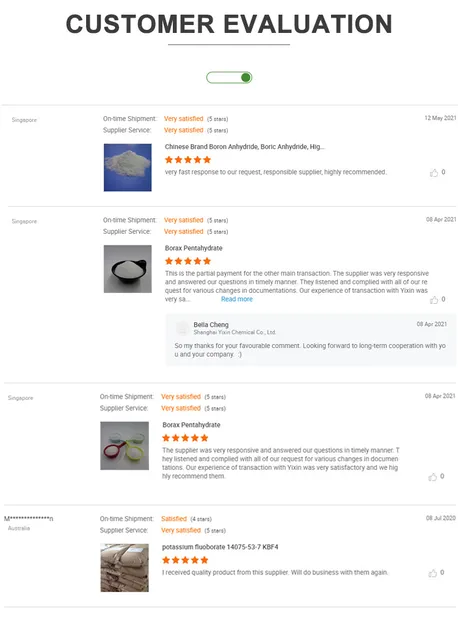The height and width of the screenshot is (618, 458).
Task: Open potassium fluoborate 14075-53-7 KBF4 title
Action: [220, 547]
